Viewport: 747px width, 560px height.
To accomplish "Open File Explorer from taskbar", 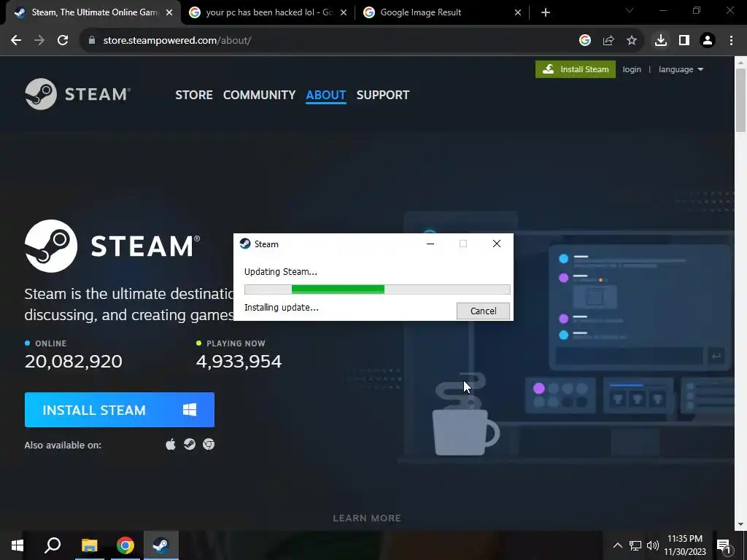I will pos(89,545).
